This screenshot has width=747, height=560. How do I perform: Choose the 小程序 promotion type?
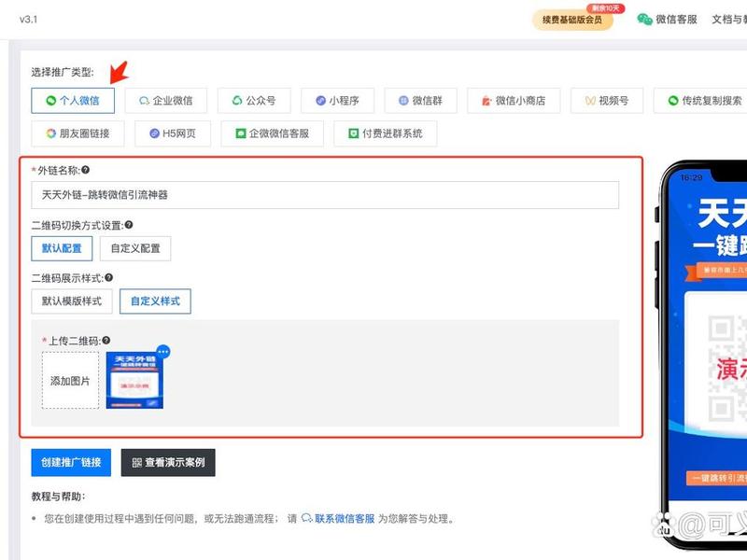pyautogui.click(x=337, y=101)
